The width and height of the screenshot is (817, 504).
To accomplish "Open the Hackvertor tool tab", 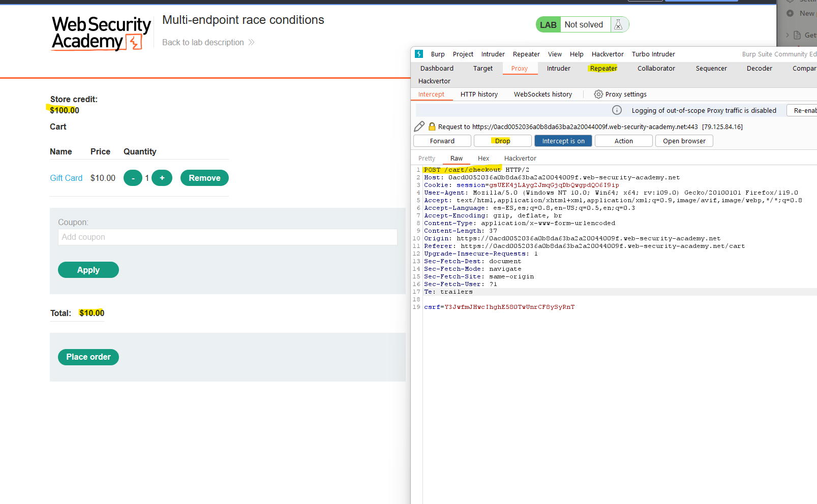I will (434, 81).
